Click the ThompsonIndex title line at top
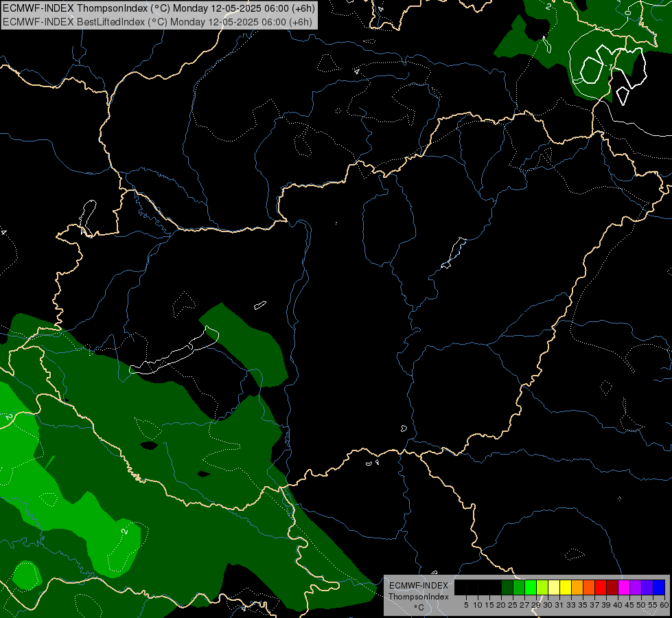The height and width of the screenshot is (618, 672). tap(159, 8)
